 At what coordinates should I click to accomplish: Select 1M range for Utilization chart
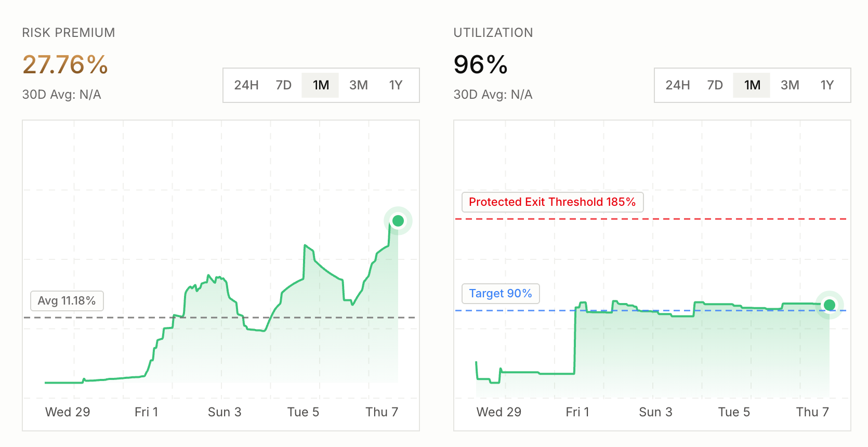752,85
